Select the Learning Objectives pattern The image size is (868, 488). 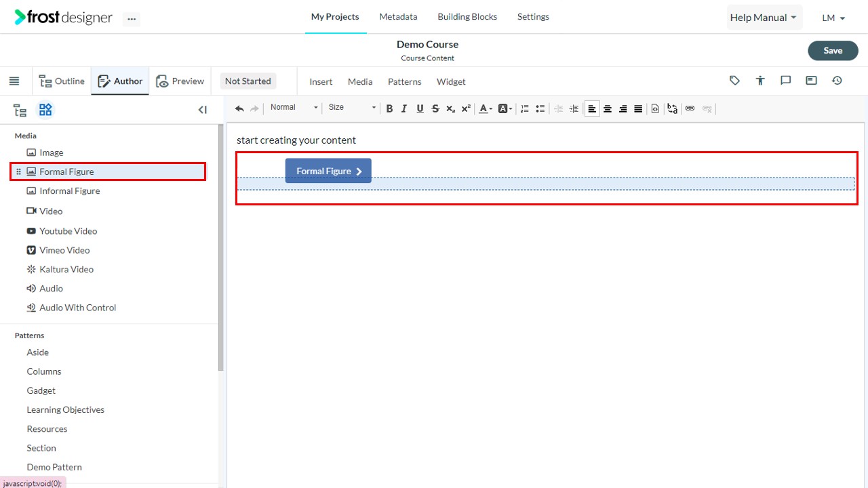pyautogui.click(x=65, y=409)
